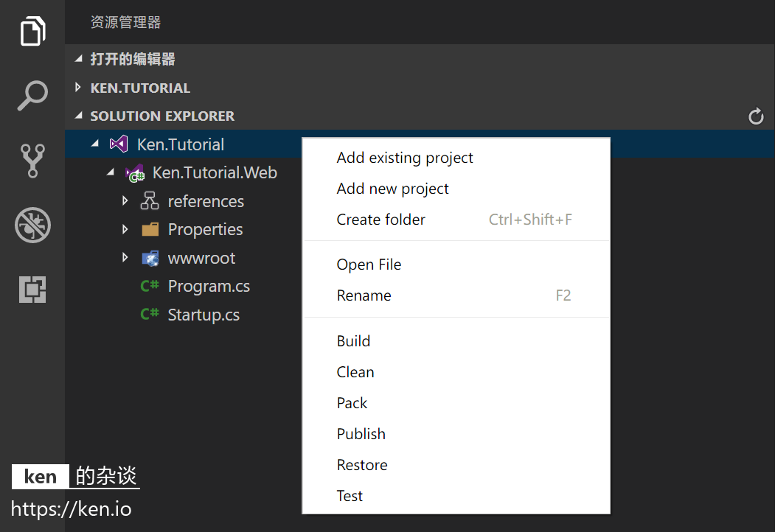Open the Explorer files view icon
This screenshot has height=532, width=775.
point(32,31)
